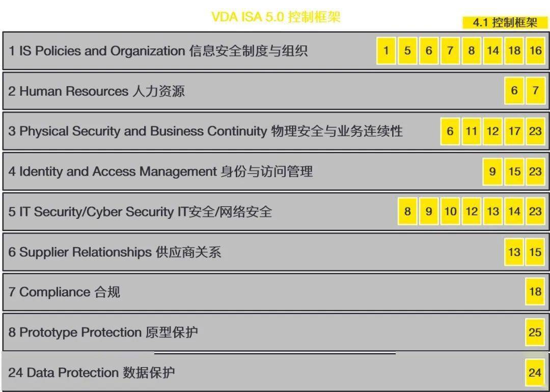Click box 9 in Identity and Access row
550x392 pixels.
(492, 171)
